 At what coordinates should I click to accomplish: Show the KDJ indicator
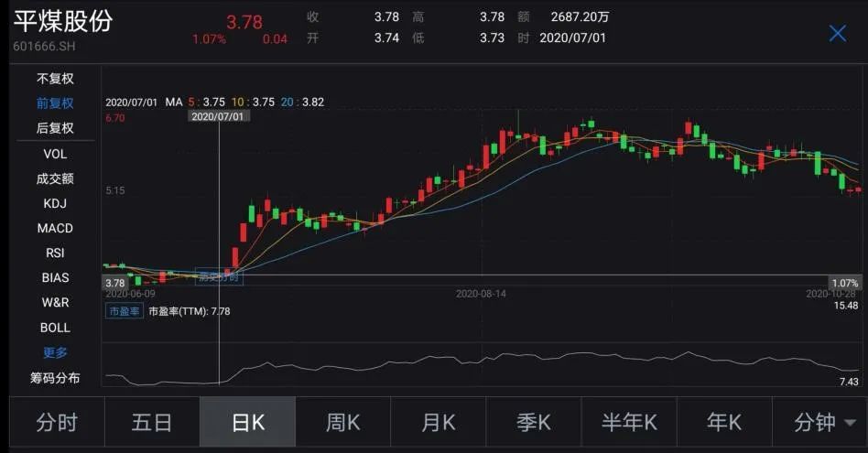tap(55, 203)
